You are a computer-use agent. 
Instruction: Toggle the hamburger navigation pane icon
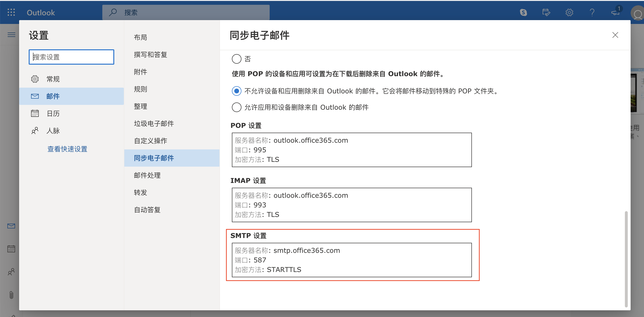[x=11, y=35]
